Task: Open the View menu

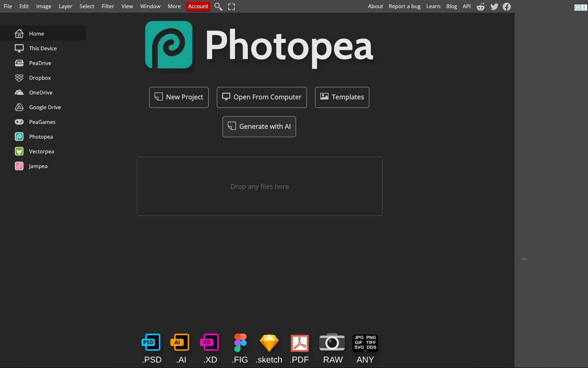Action: pyautogui.click(x=127, y=6)
